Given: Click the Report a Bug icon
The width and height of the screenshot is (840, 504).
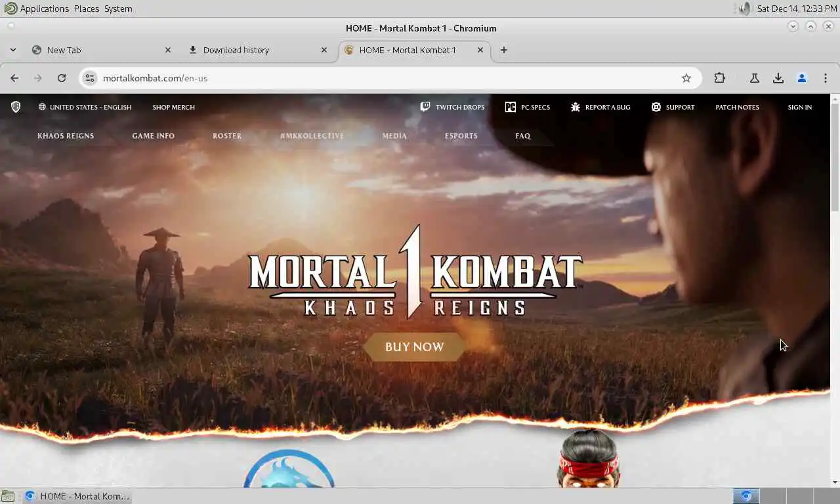Looking at the screenshot, I should click(576, 107).
